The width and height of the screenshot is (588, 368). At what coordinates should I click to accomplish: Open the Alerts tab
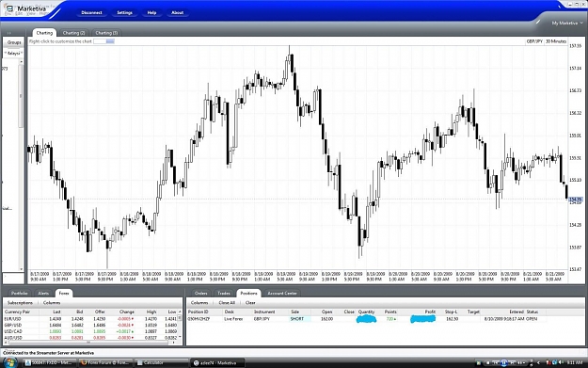click(x=43, y=294)
